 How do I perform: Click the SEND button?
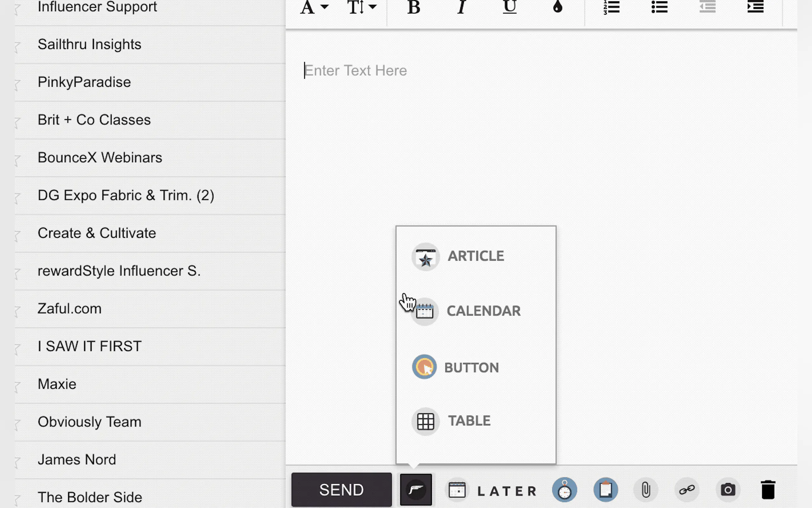[x=341, y=490]
